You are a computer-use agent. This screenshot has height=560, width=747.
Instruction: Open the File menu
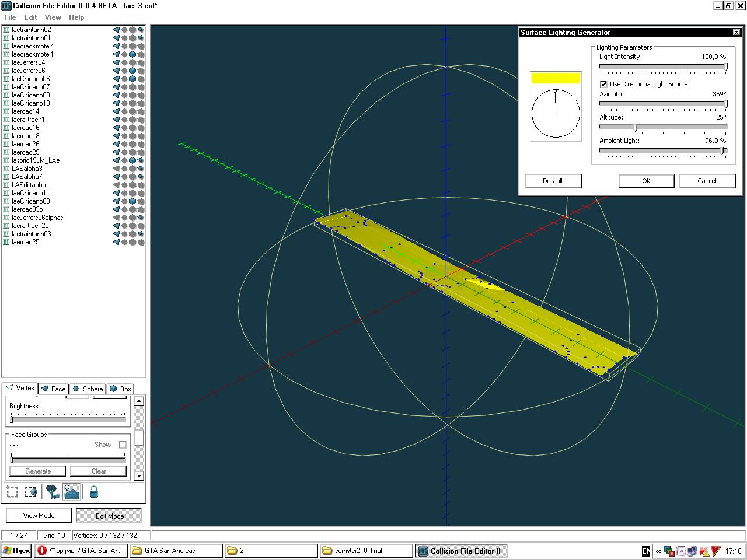pyautogui.click(x=10, y=17)
